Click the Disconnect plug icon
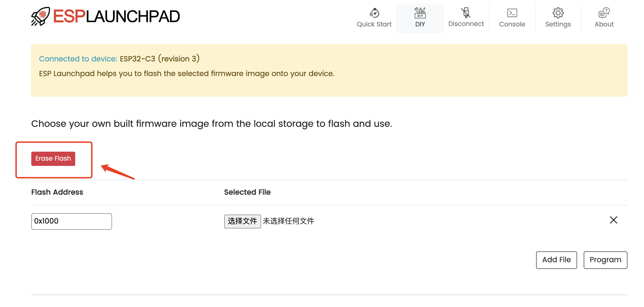The width and height of the screenshot is (644, 307). (x=466, y=12)
